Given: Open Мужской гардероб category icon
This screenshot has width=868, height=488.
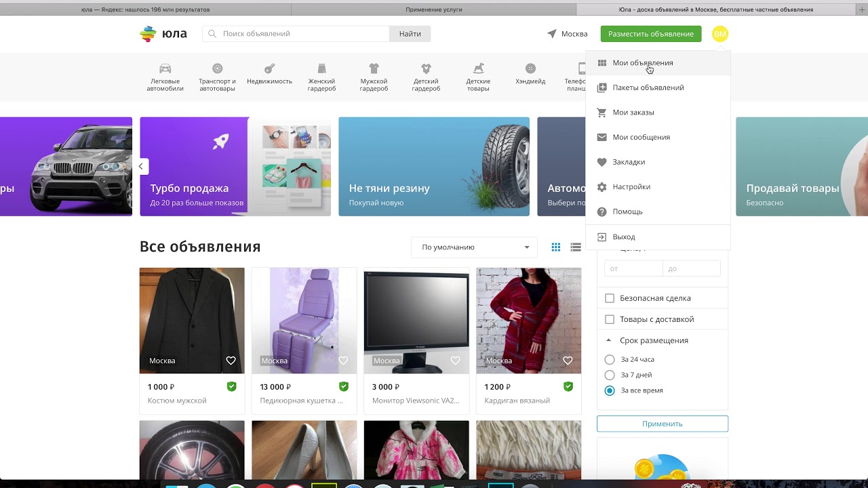Looking at the screenshot, I should [374, 68].
